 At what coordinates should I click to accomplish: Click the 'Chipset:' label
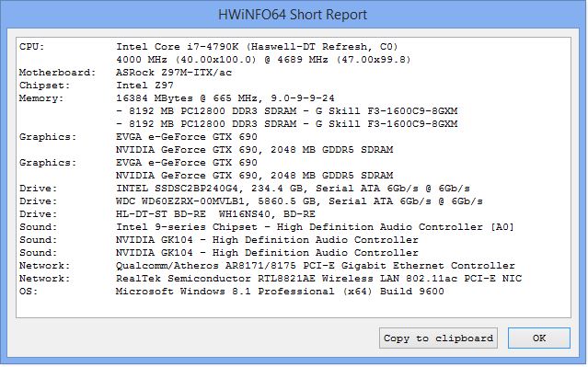tap(44, 86)
